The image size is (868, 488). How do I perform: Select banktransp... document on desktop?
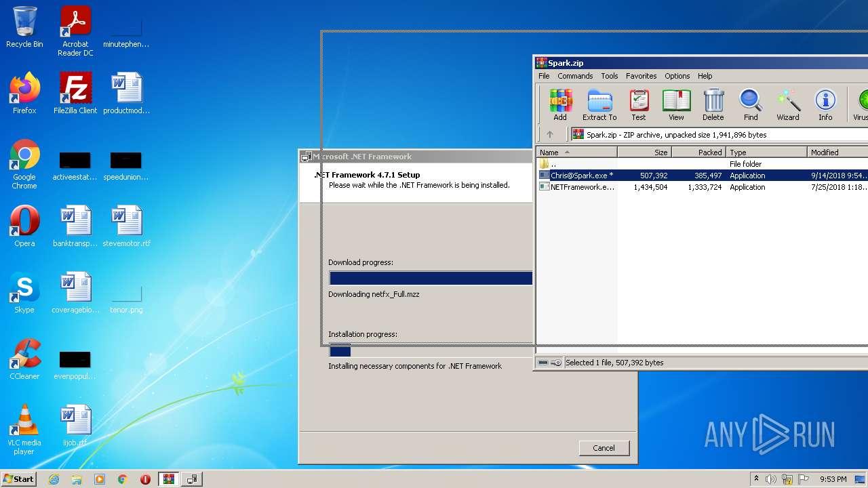[x=75, y=226]
